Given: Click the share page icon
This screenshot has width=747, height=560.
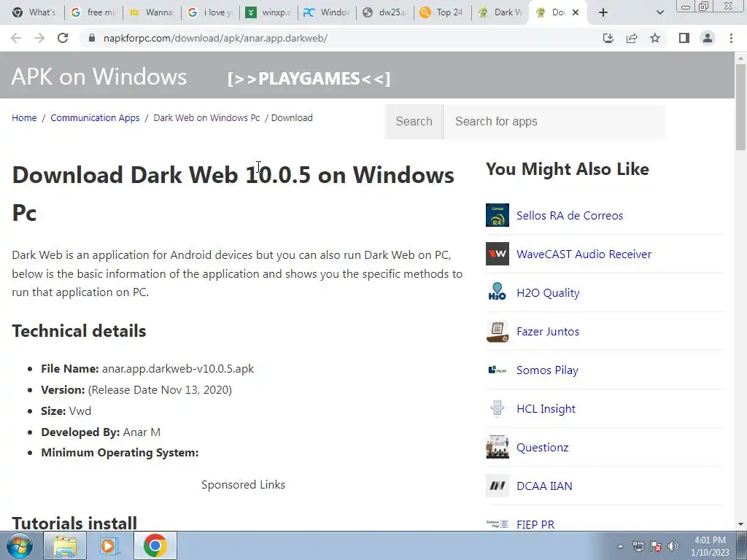Looking at the screenshot, I should (x=632, y=38).
